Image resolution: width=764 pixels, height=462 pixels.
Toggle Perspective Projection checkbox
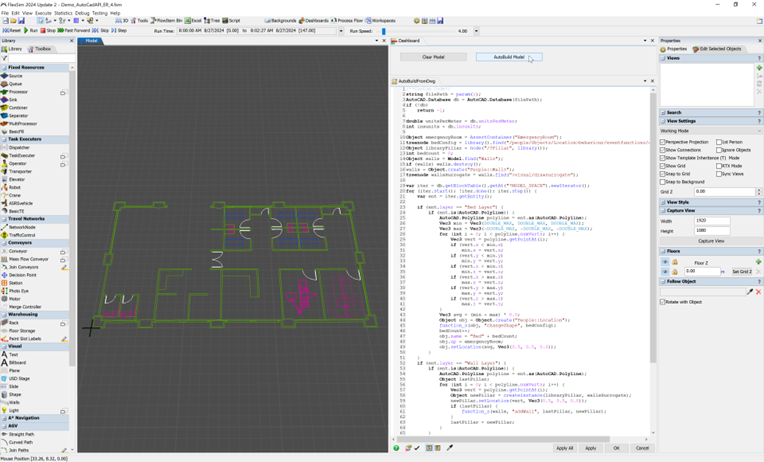[x=663, y=142]
